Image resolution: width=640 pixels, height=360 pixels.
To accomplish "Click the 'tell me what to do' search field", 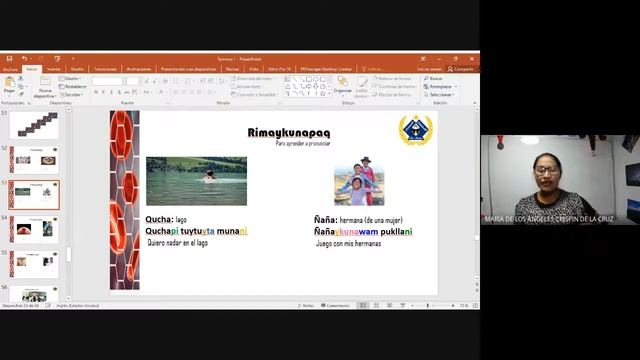I will [x=372, y=69].
